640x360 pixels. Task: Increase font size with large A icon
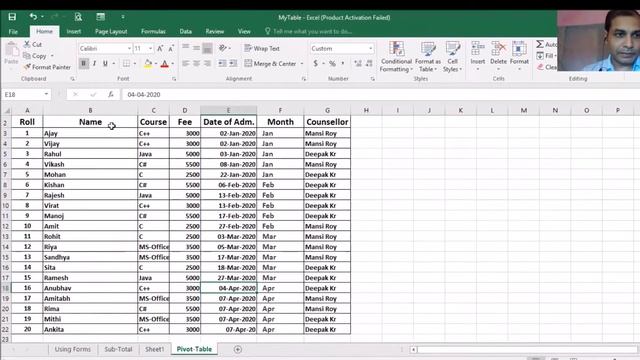click(x=160, y=49)
